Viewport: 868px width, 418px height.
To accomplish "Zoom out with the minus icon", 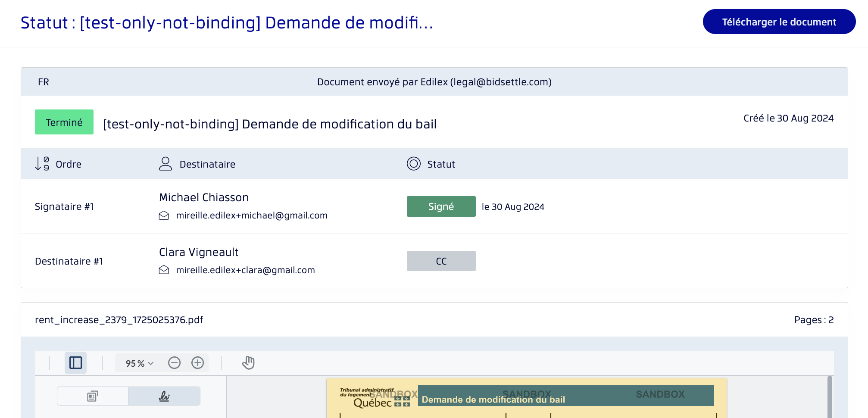I will (x=174, y=363).
